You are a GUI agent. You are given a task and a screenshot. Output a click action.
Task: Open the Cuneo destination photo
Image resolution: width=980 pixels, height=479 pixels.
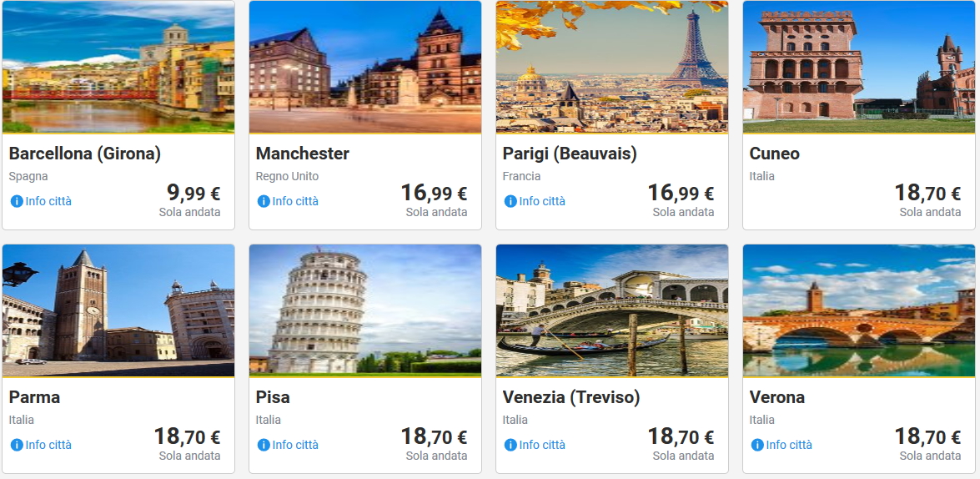pyautogui.click(x=859, y=67)
